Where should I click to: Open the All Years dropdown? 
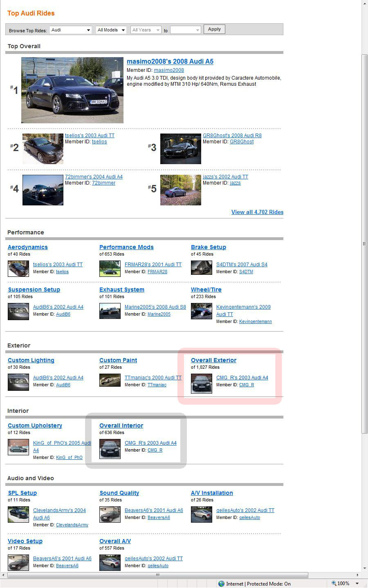146,30
